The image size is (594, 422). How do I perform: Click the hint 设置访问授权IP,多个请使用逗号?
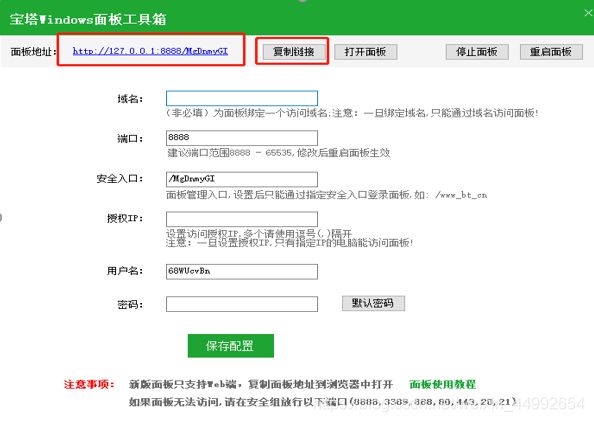tap(259, 233)
